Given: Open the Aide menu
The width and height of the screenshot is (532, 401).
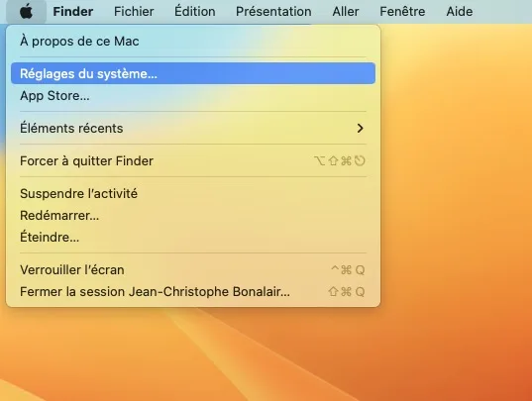Looking at the screenshot, I should [x=459, y=12].
